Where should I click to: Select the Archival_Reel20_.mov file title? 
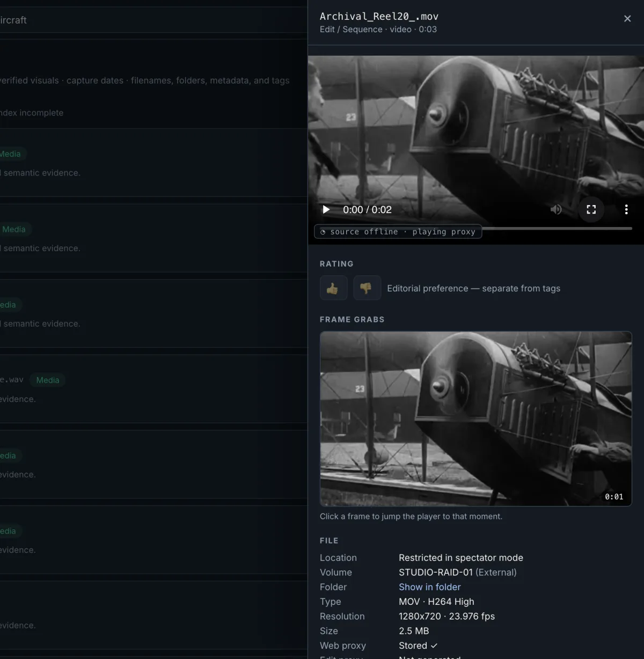[x=379, y=16]
